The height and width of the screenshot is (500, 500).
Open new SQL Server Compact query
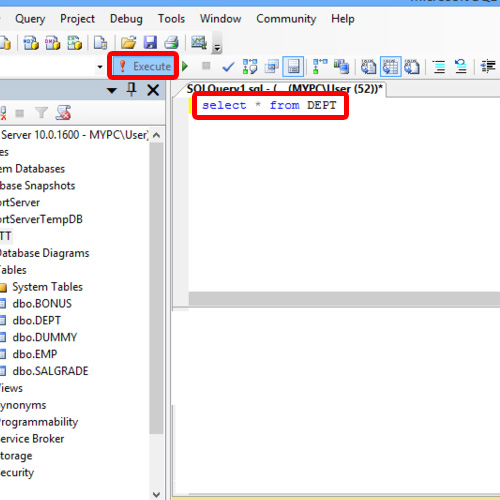coord(100,43)
